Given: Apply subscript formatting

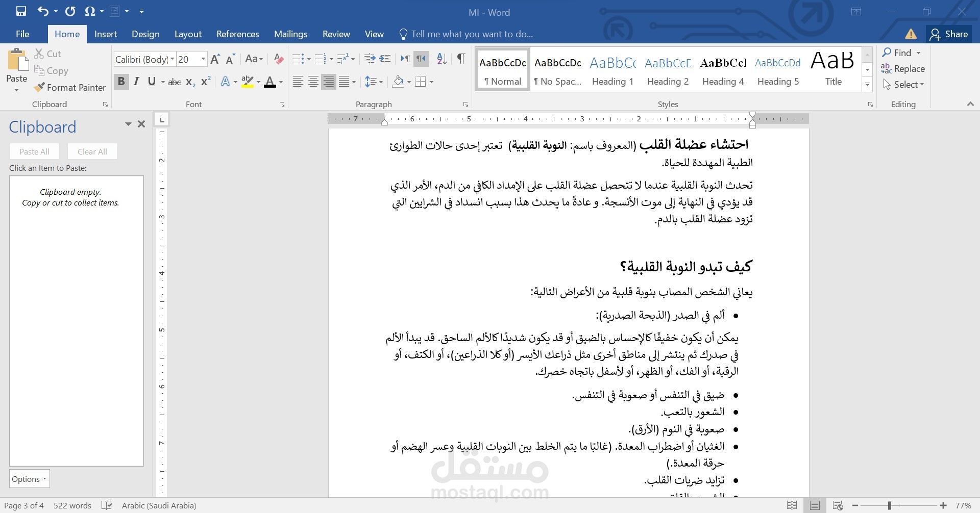Looking at the screenshot, I should coord(190,82).
